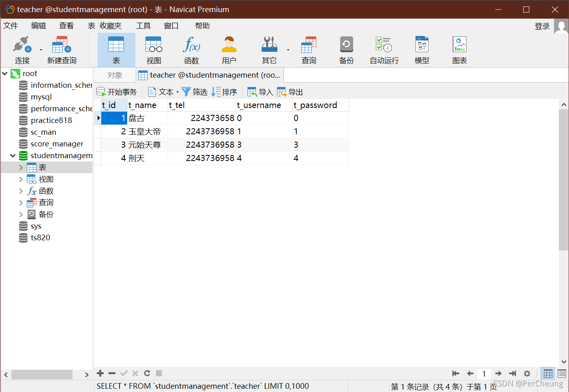This screenshot has width=569, height=392.
Task: Click the delete record minus icon
Action: pyautogui.click(x=112, y=373)
